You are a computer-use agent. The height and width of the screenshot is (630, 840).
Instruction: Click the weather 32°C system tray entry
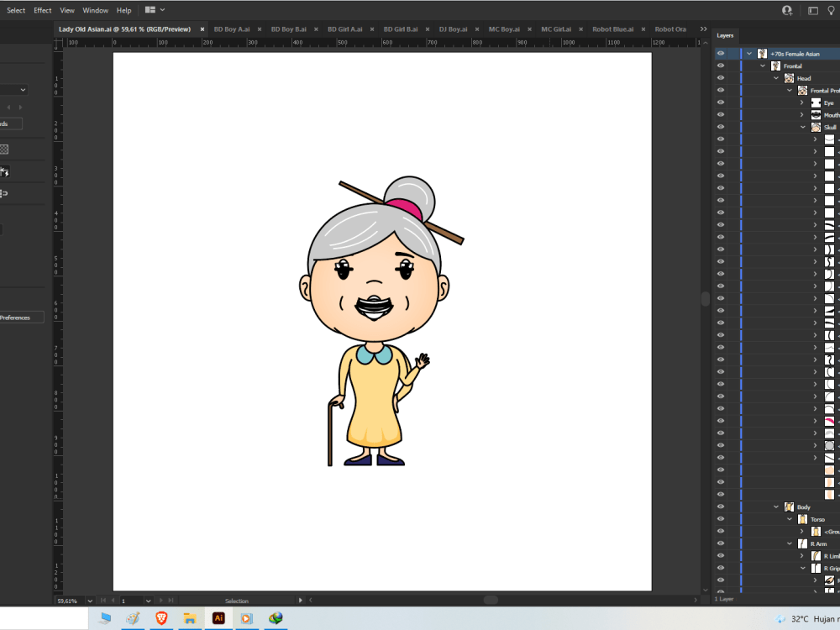[807, 619]
